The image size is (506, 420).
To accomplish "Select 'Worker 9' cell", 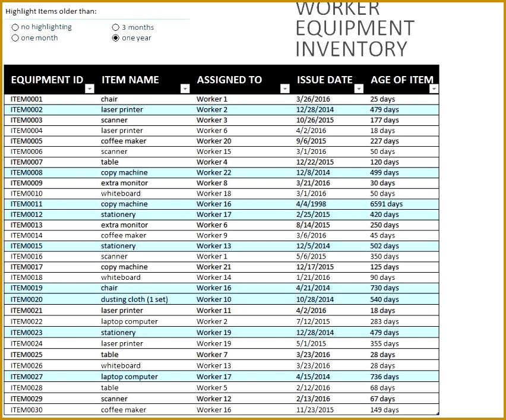I will (x=212, y=236).
